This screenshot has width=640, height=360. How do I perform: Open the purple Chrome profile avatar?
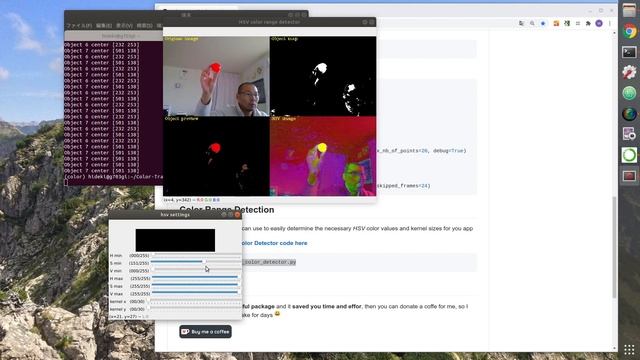(x=599, y=24)
